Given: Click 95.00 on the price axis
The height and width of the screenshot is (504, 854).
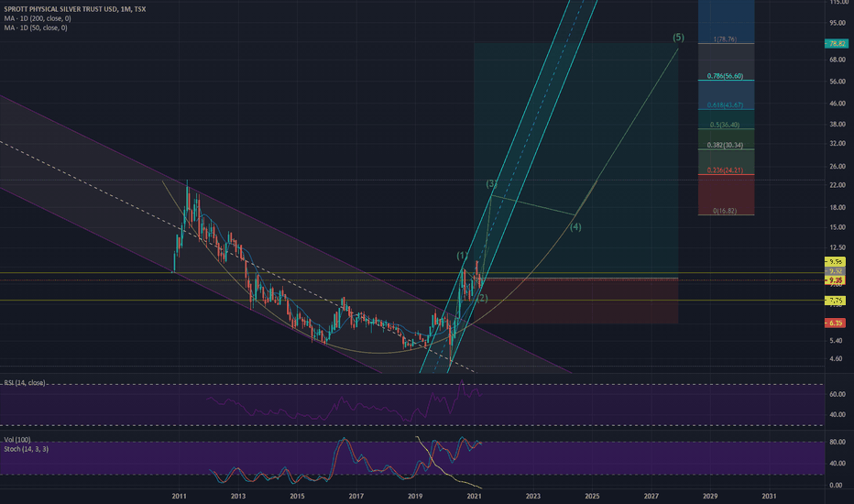Looking at the screenshot, I should click(x=838, y=24).
